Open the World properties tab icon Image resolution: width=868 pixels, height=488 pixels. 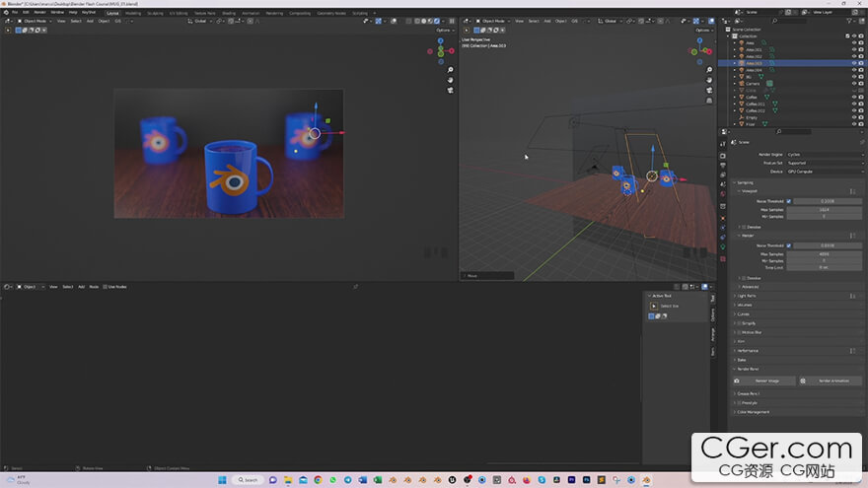click(722, 193)
